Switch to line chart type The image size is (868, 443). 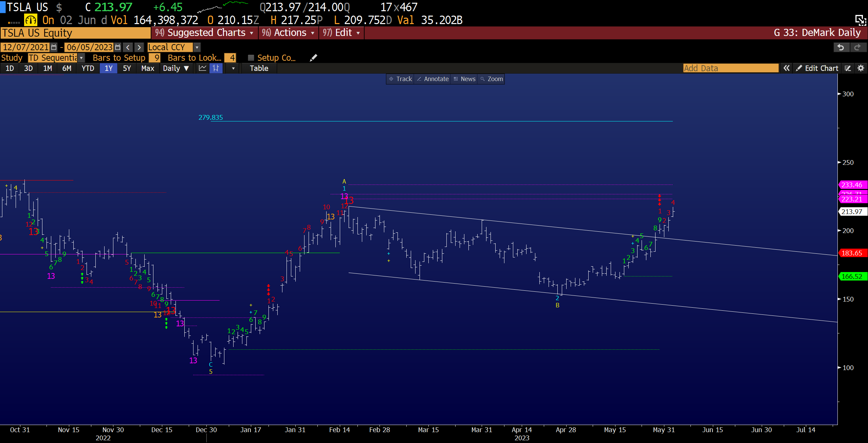pyautogui.click(x=203, y=68)
